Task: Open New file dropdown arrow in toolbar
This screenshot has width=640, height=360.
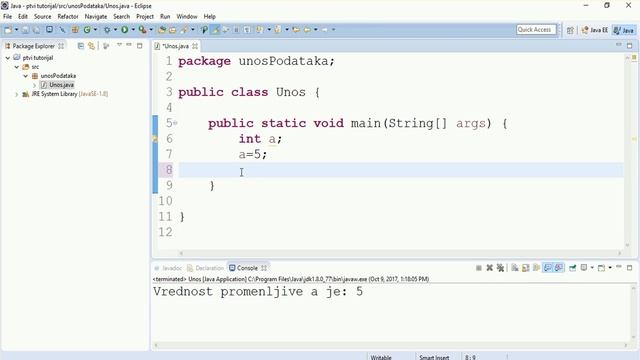Action: 16,30
